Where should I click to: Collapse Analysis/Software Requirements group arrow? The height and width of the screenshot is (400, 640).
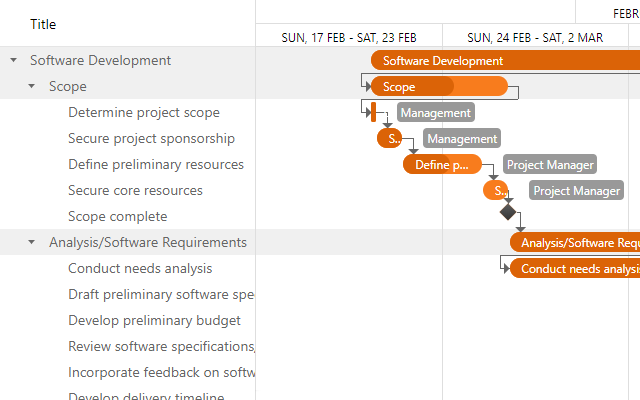(32, 242)
